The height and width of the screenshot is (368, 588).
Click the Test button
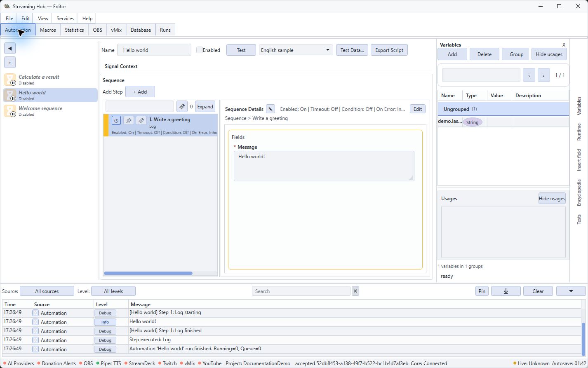(241, 50)
